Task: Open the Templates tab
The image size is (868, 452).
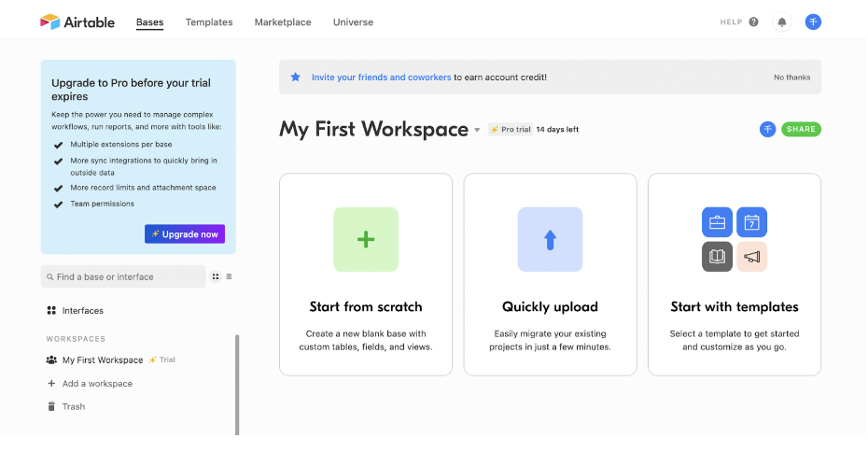Action: (x=209, y=22)
